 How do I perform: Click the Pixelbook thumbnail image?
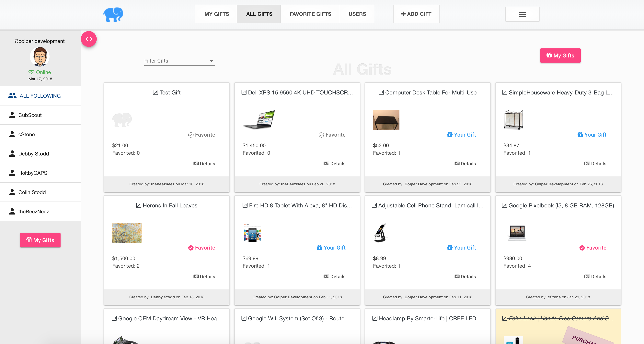tap(517, 233)
